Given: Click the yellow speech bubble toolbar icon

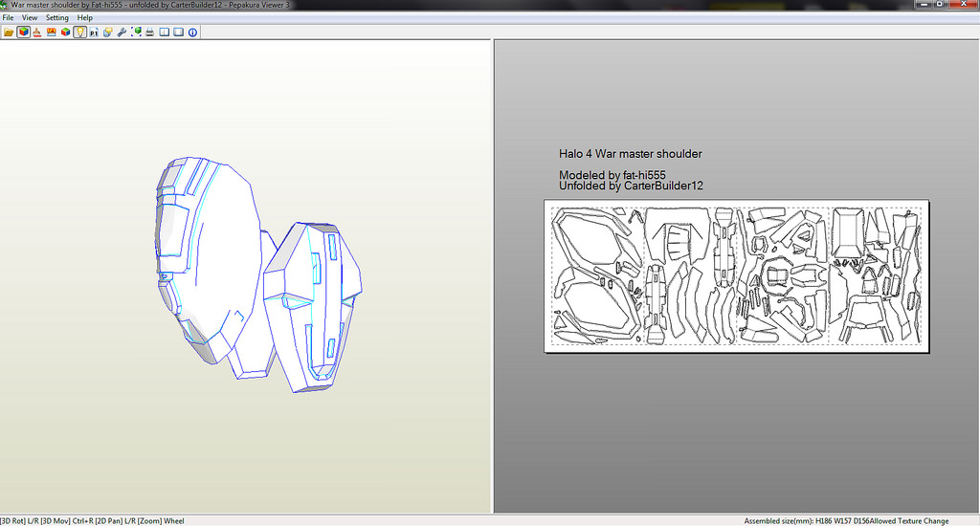Looking at the screenshot, I should [x=107, y=32].
